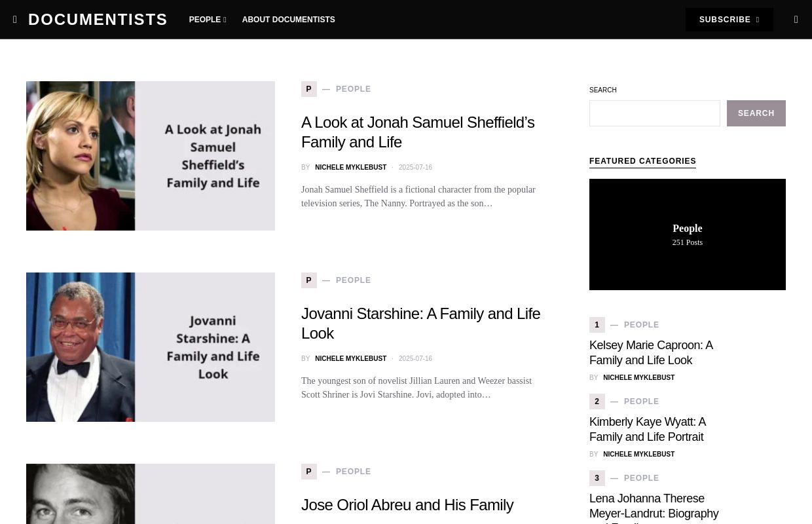Click the Documentists site logo
The height and width of the screenshot is (524, 812).
98,20
